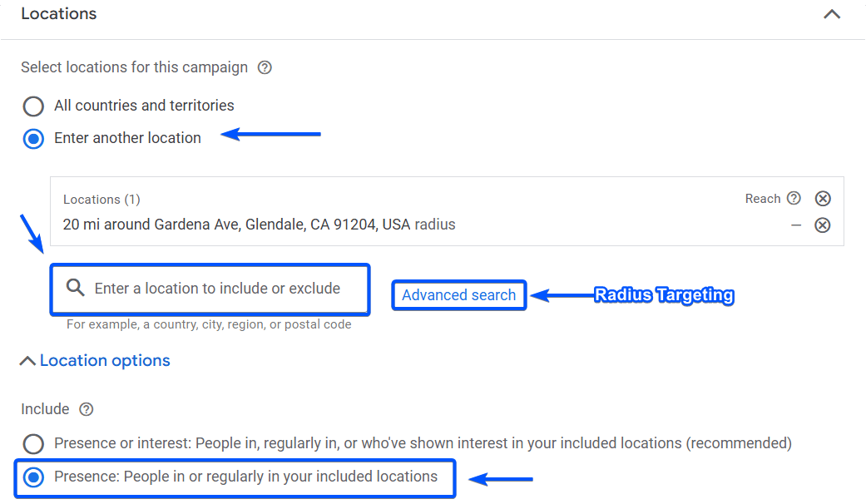866x504 pixels.
Task: Open the Reach help tooltip icon
Action: [795, 199]
